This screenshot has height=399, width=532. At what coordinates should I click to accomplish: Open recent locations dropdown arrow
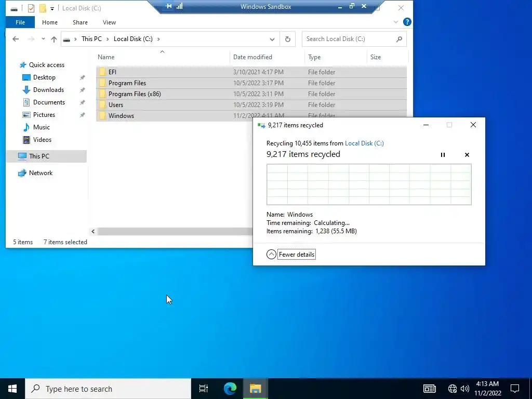click(43, 39)
